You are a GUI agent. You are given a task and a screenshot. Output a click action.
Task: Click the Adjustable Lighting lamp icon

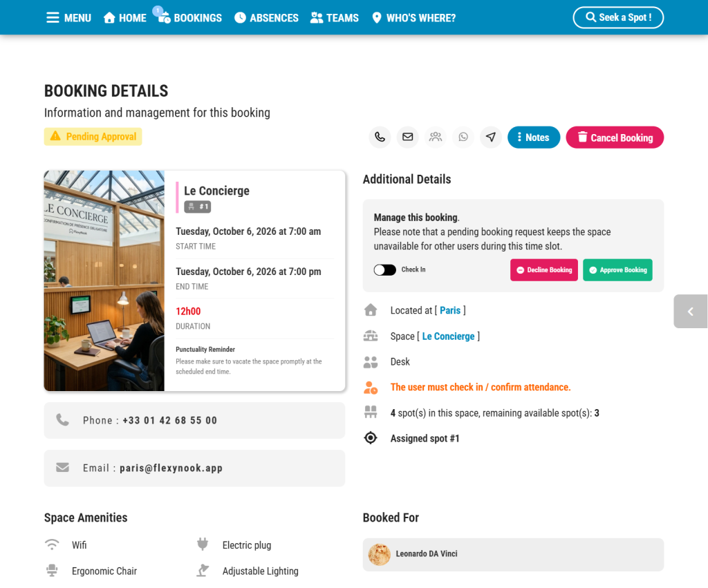[x=203, y=571]
